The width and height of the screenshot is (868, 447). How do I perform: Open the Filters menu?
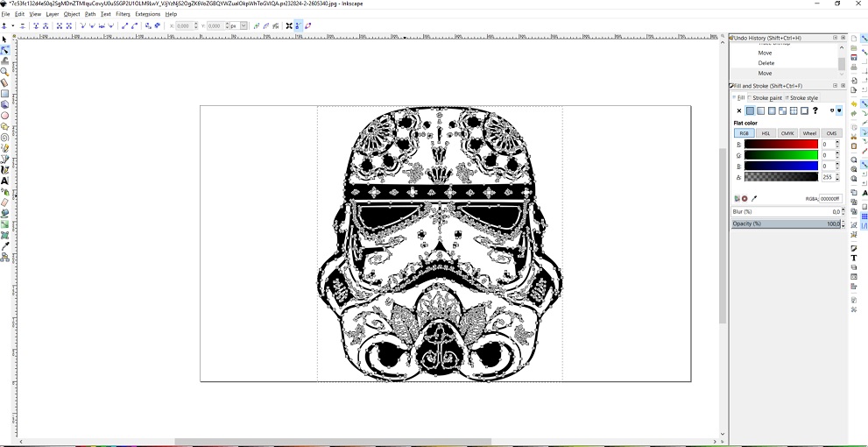(123, 14)
